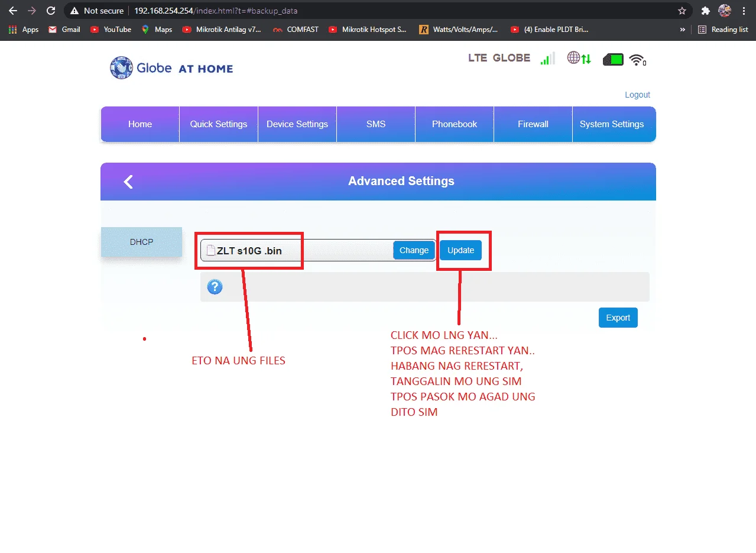Bookmark this page with the star icon
756x553 pixels.
[682, 11]
